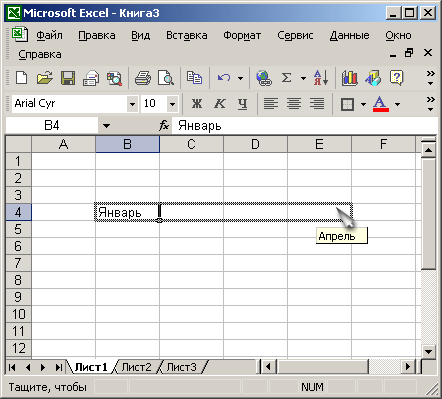The image size is (442, 399).
Task: Open the Borders style dropdown arrow
Action: pos(363,105)
